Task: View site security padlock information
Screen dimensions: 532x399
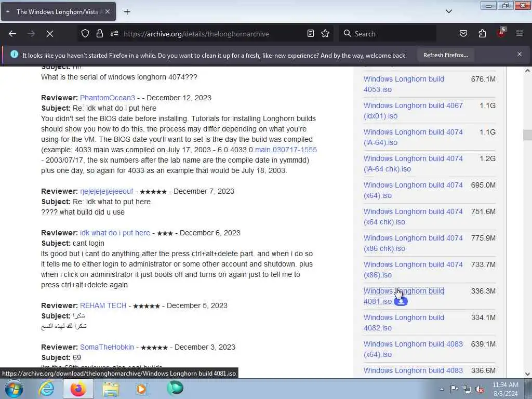Action: tap(99, 34)
